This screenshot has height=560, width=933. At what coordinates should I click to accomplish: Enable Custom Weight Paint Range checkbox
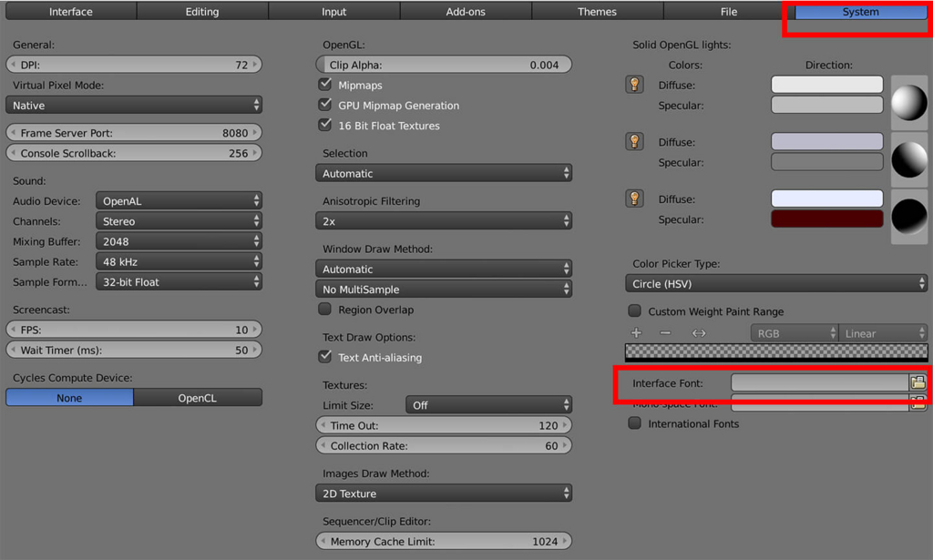pos(635,311)
